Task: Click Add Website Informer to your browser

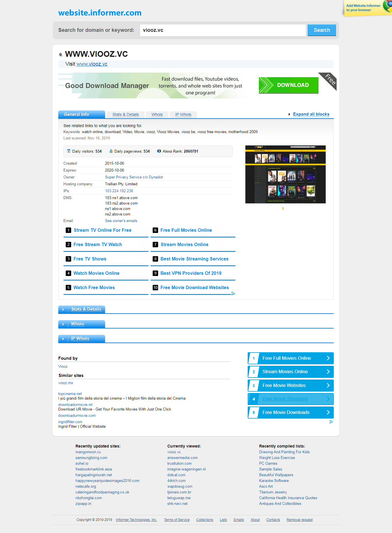Action: pos(363,8)
